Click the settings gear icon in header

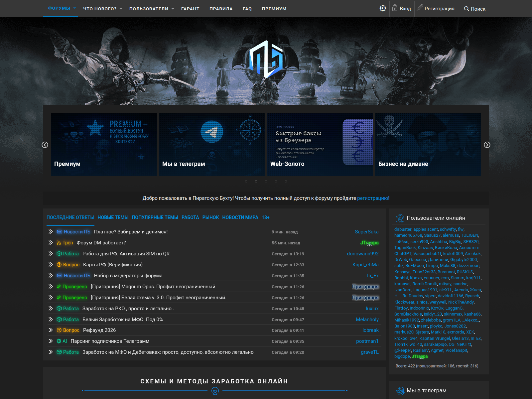pos(383,8)
